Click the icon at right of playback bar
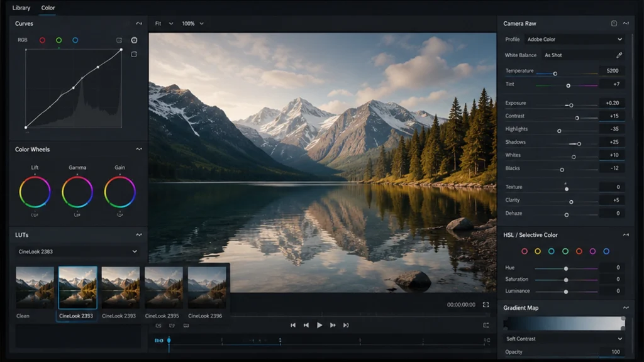The width and height of the screenshot is (644, 362). pos(486,325)
